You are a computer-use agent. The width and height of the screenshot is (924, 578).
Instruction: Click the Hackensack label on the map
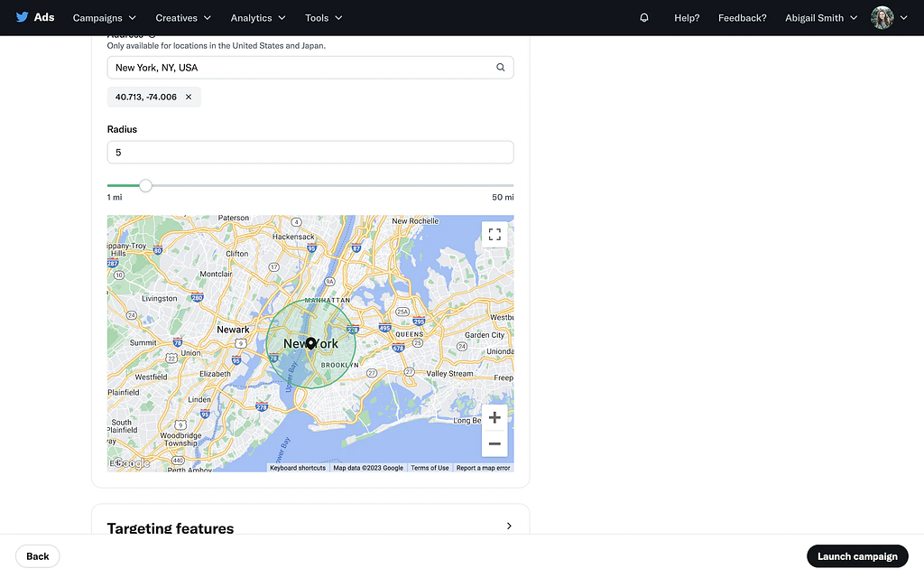tap(293, 237)
